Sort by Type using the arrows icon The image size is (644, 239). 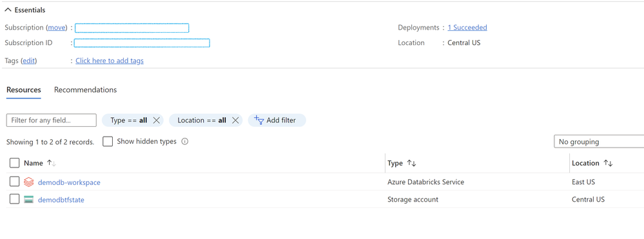[x=411, y=163]
